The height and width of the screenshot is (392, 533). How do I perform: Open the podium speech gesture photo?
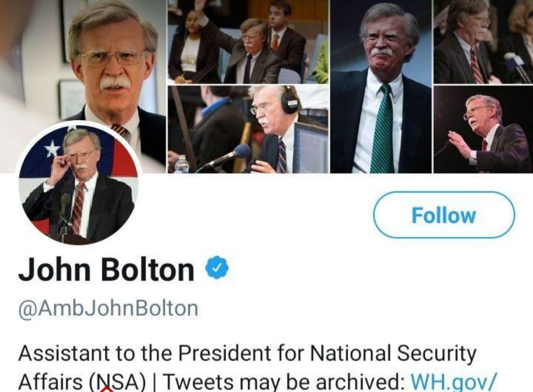483,130
